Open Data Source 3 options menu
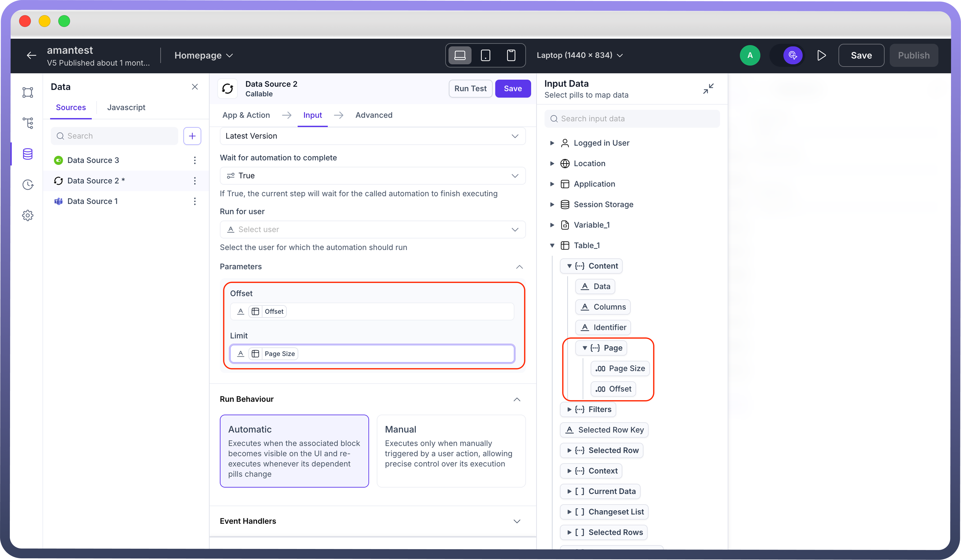Image resolution: width=961 pixels, height=560 pixels. [194, 160]
